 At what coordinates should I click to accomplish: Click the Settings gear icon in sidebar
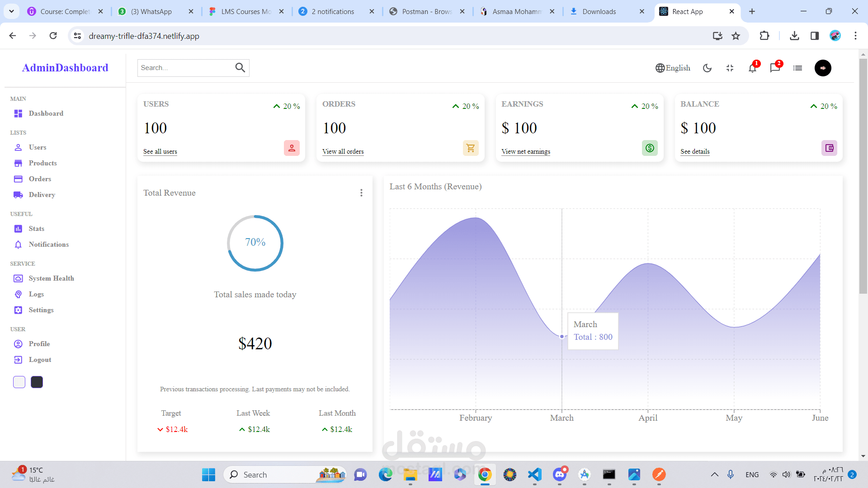tap(18, 310)
